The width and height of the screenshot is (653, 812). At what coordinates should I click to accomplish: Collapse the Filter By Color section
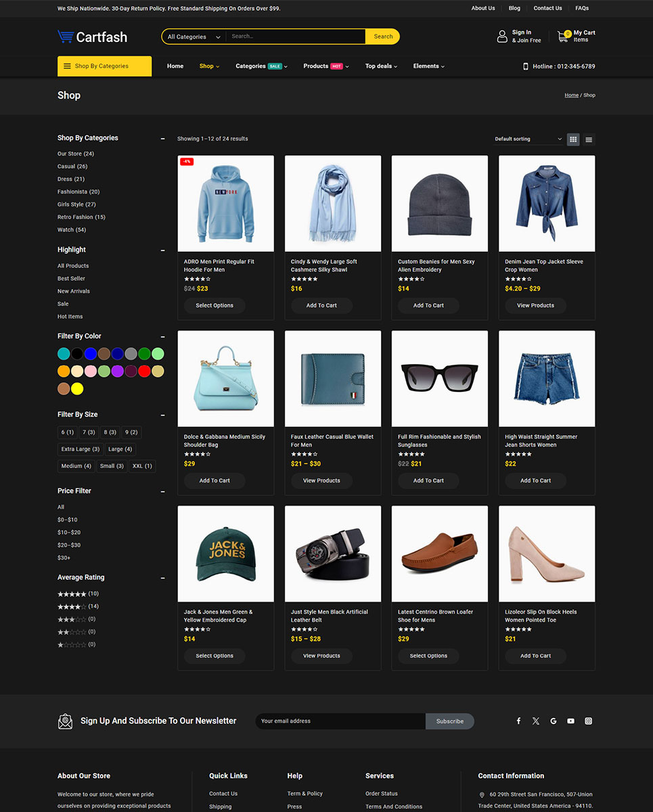pos(162,336)
